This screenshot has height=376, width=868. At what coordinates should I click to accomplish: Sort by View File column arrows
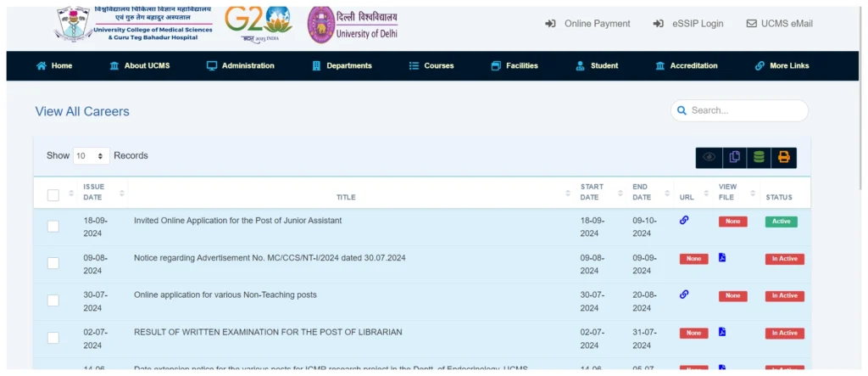point(753,193)
